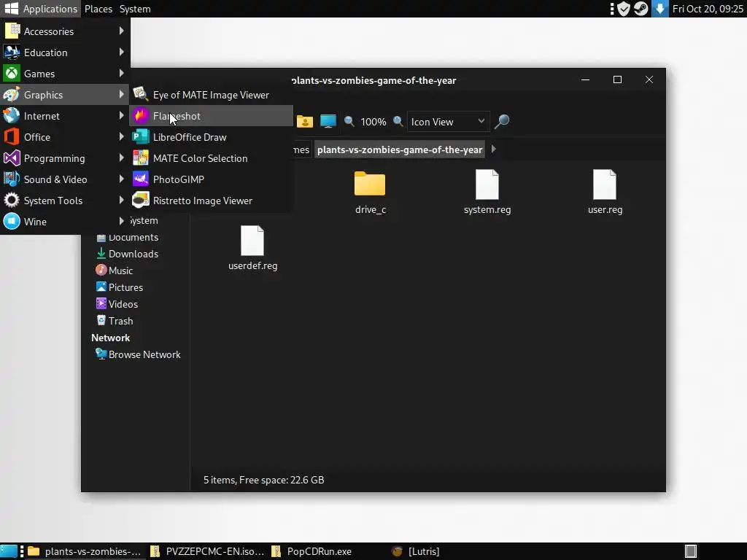Click the shield security tray icon
Viewport: 747px width, 560px height.
[624, 9]
